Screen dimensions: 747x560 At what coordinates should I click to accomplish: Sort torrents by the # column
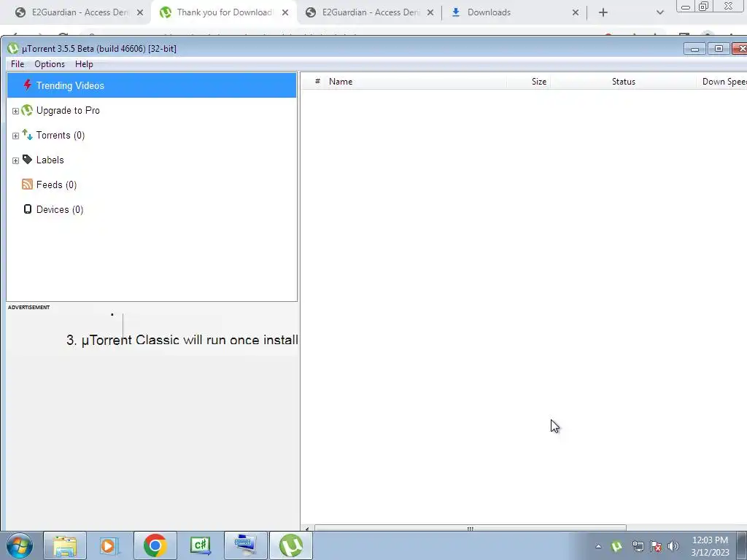pos(317,82)
